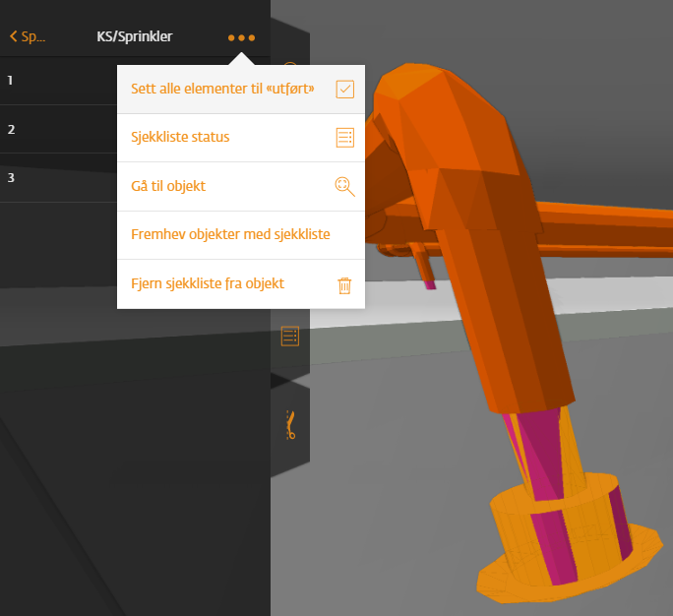Select 'Sett alle elementer til «utført»' menu entry
The width and height of the screenshot is (673, 616).
click(241, 90)
